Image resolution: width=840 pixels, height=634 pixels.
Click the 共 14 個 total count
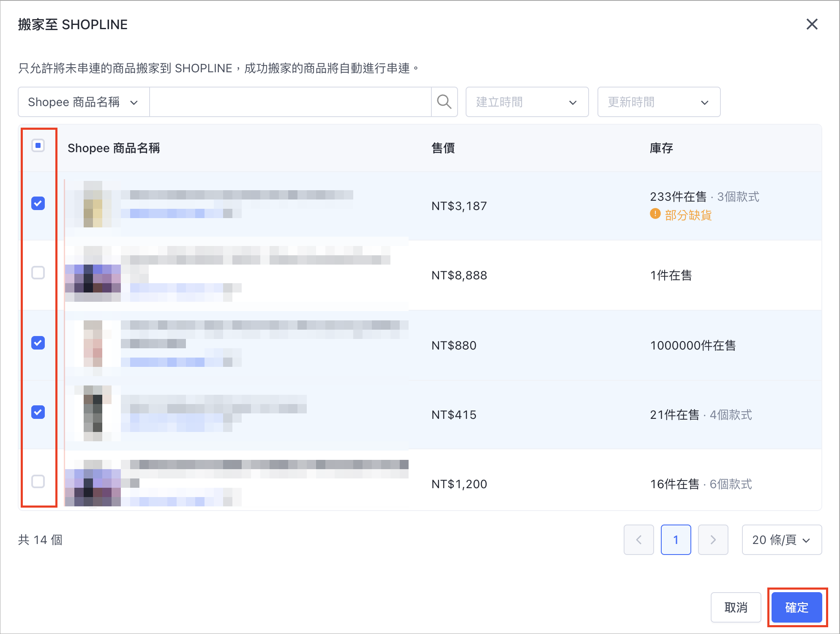(x=40, y=540)
